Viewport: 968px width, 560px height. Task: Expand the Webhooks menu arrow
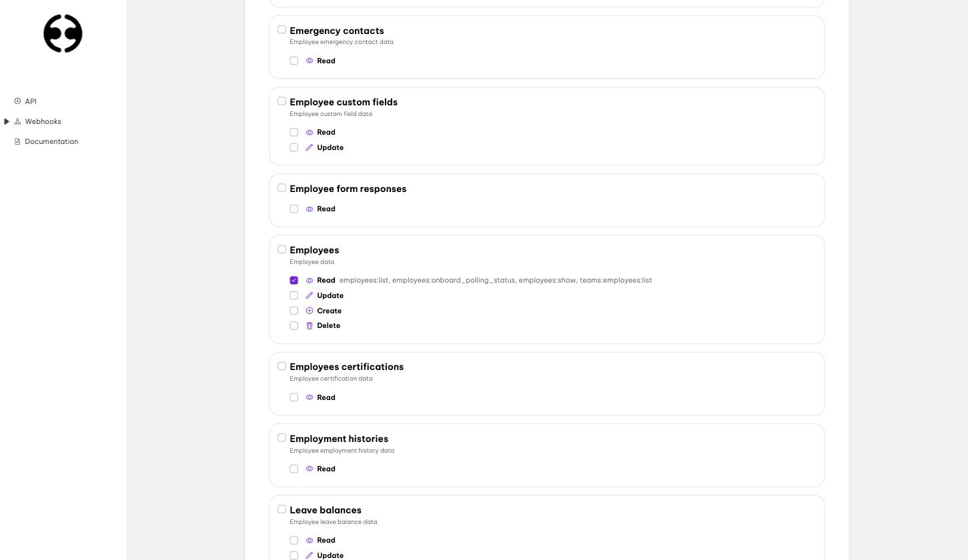coord(7,121)
